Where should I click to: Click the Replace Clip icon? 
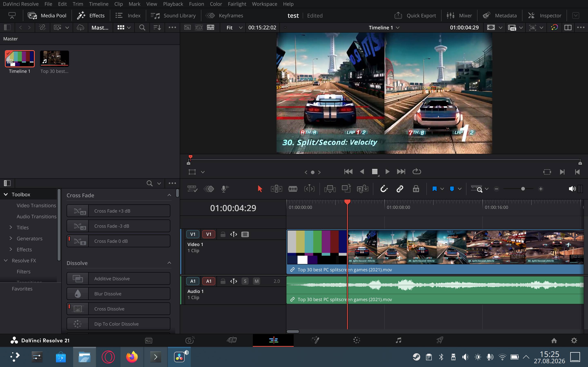pyautogui.click(x=363, y=189)
